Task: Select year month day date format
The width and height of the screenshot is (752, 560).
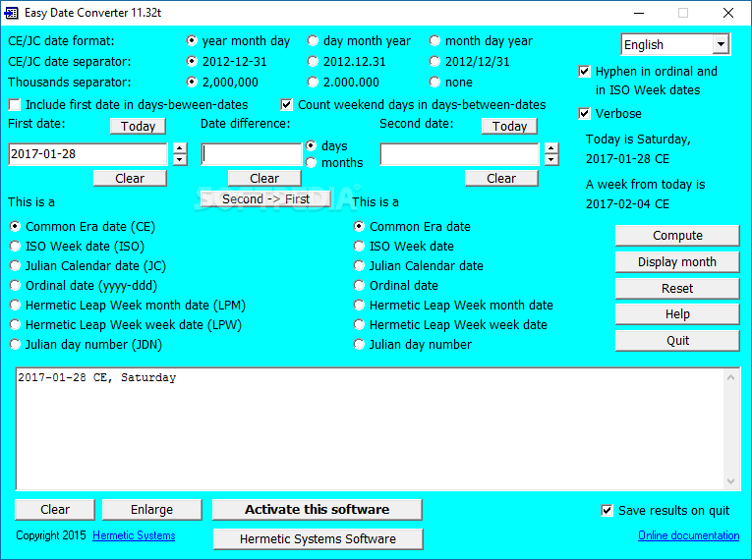Action: click(192, 41)
